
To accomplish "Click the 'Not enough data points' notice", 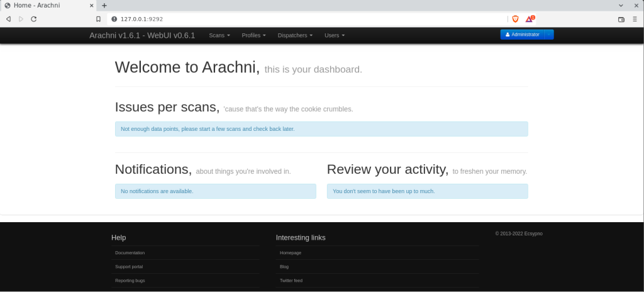I will [x=321, y=129].
